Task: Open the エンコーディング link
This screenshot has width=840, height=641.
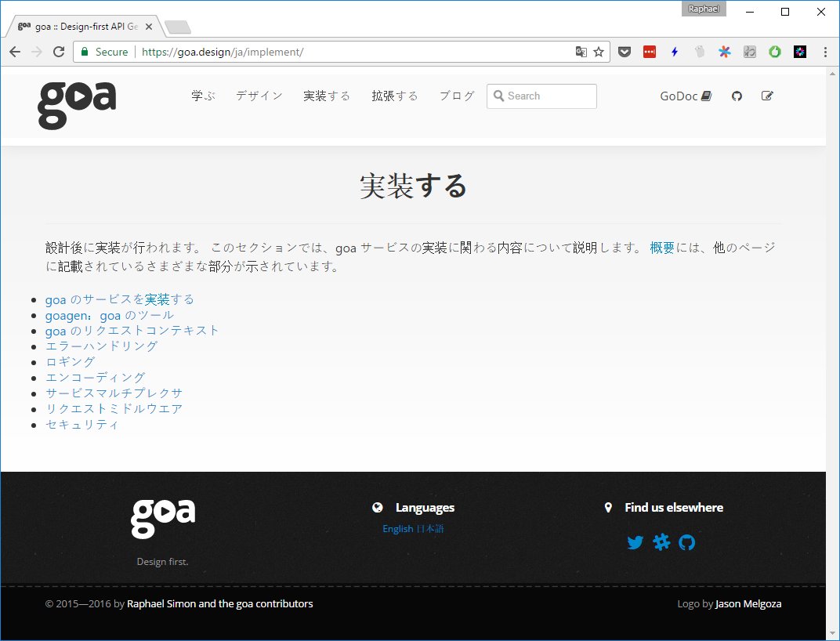Action: (x=96, y=377)
